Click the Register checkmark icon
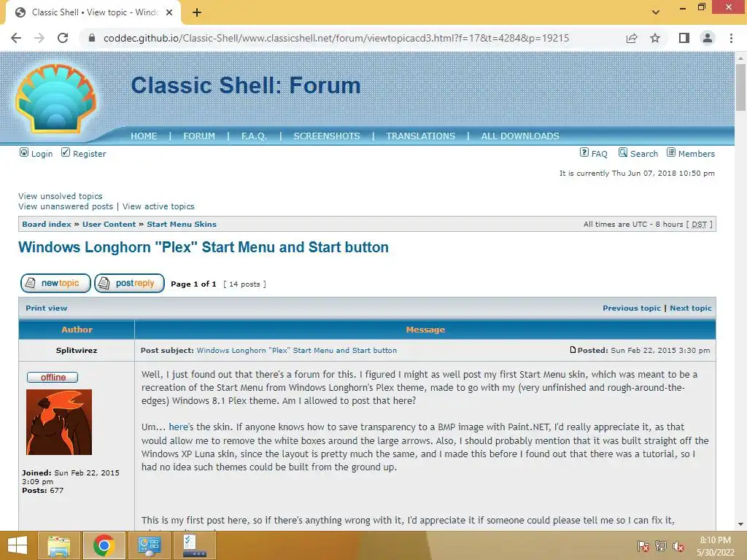Viewport: 747px width, 560px height. tap(66, 152)
